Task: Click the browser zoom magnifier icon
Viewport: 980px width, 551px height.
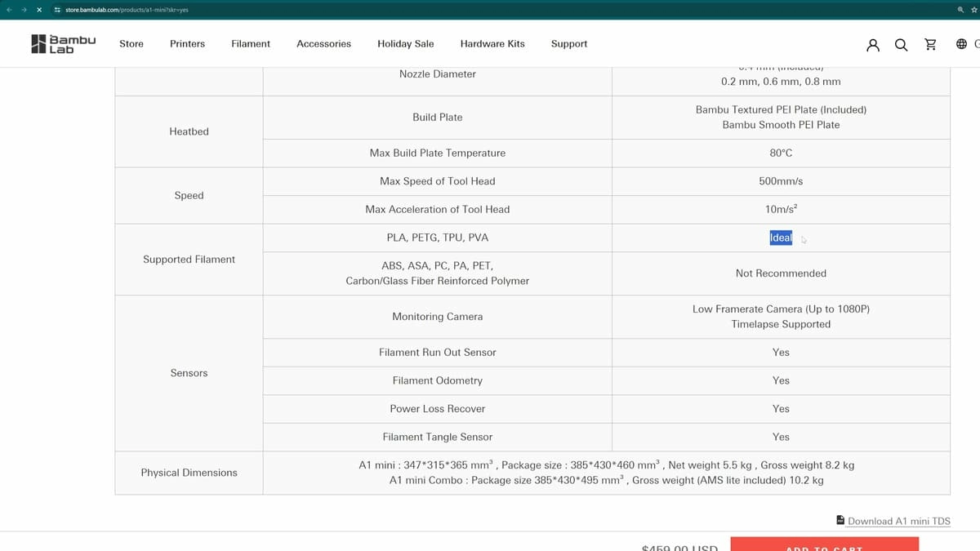Action: pyautogui.click(x=961, y=10)
